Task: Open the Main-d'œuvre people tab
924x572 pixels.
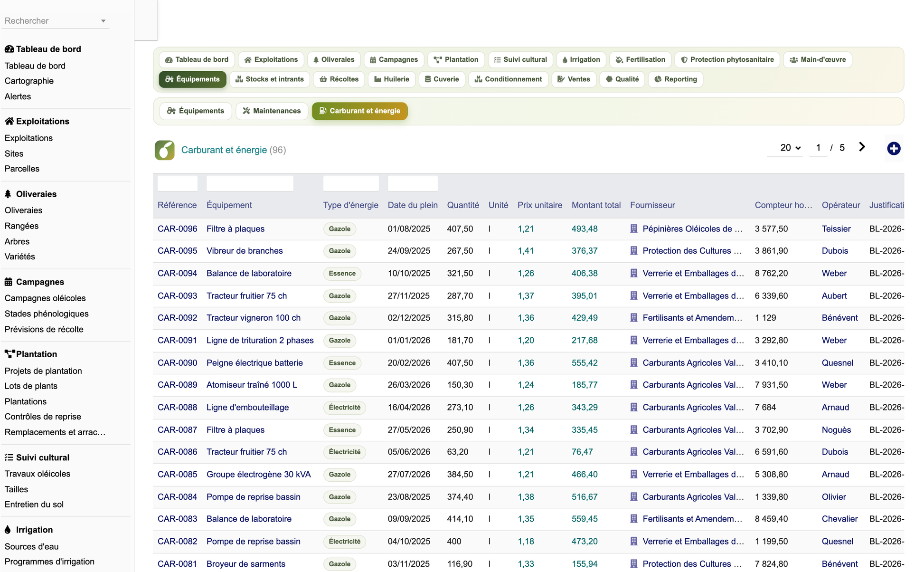Action: [818, 59]
